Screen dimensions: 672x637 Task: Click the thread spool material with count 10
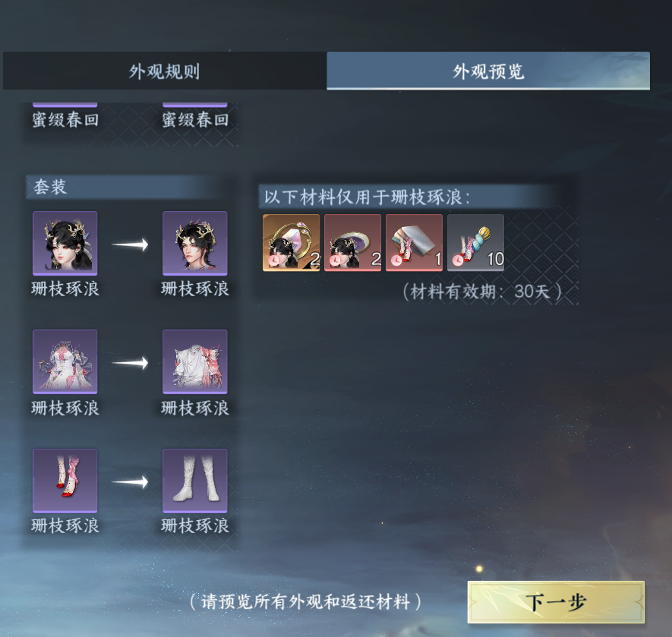point(475,243)
